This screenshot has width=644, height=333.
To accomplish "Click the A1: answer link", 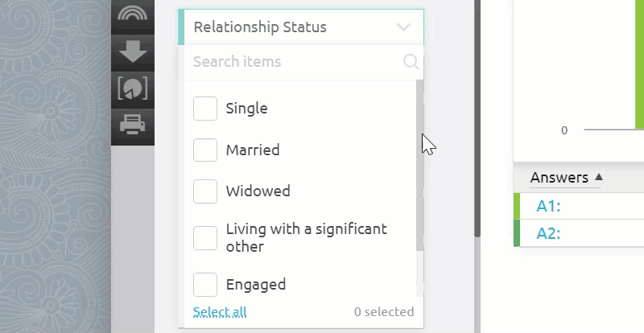I will click(x=548, y=206).
